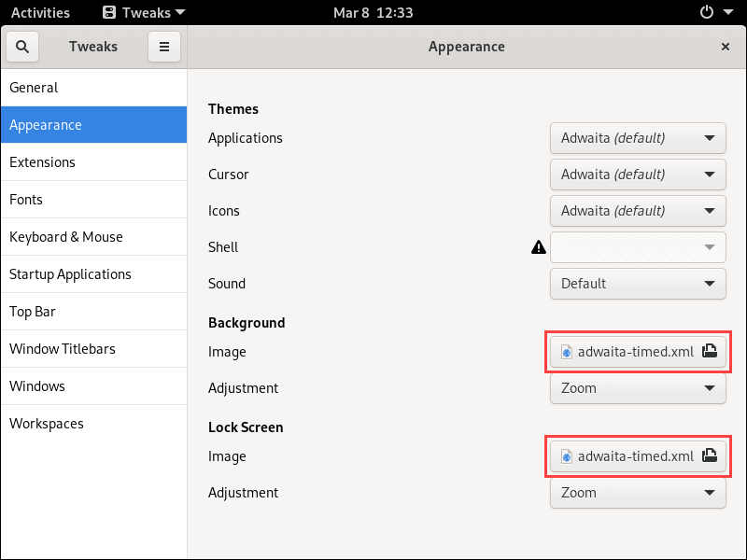Viewport: 747px width, 560px height.
Task: Open Keyboard & Mouse settings
Action: click(x=94, y=237)
